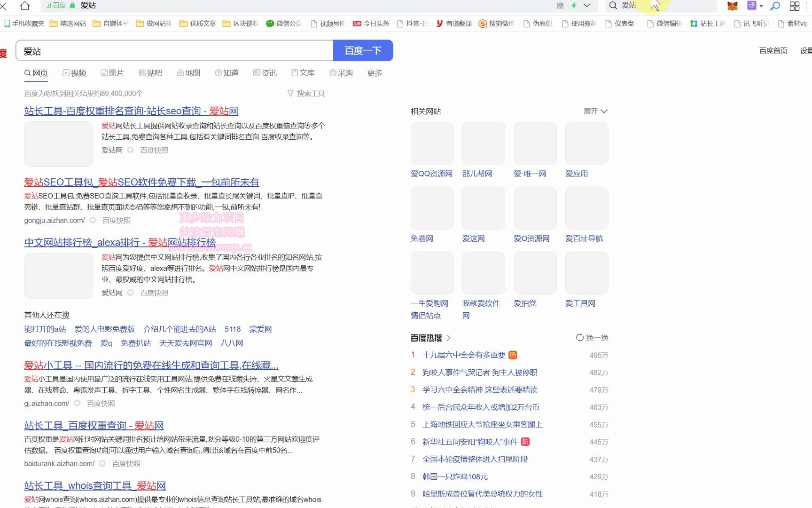Open hot search 十九届六中全会有多重要
Image resolution: width=812 pixels, height=508 pixels.
464,355
